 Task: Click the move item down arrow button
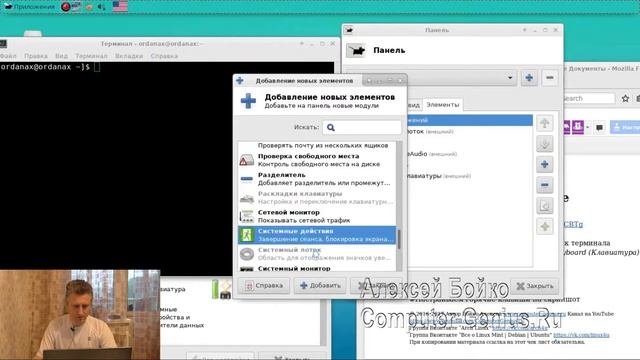click(x=544, y=144)
